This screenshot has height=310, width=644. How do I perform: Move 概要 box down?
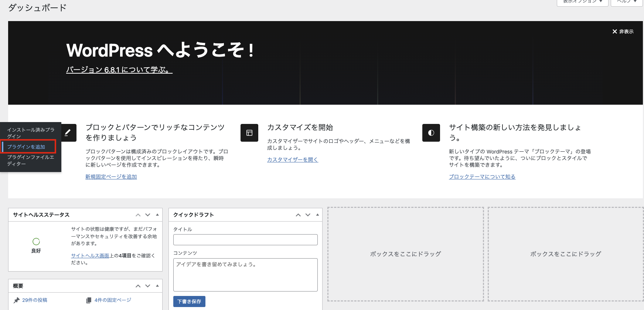pos(148,286)
